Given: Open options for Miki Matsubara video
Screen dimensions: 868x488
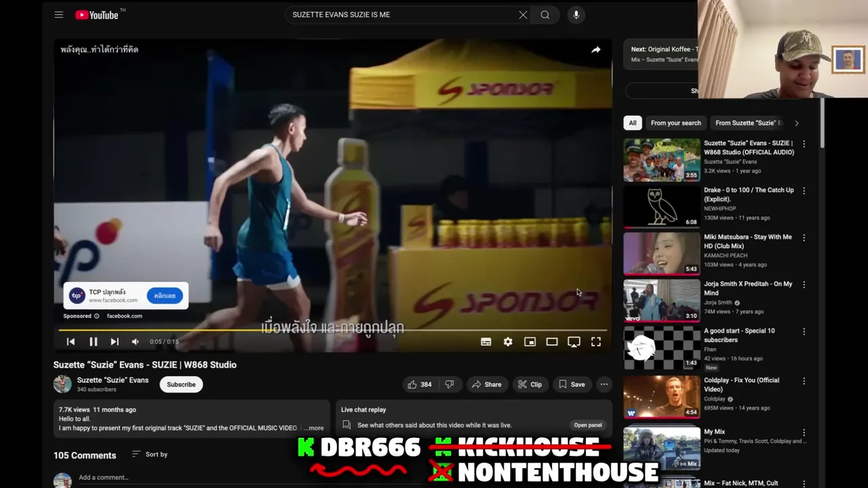Looking at the screenshot, I should coord(804,238).
